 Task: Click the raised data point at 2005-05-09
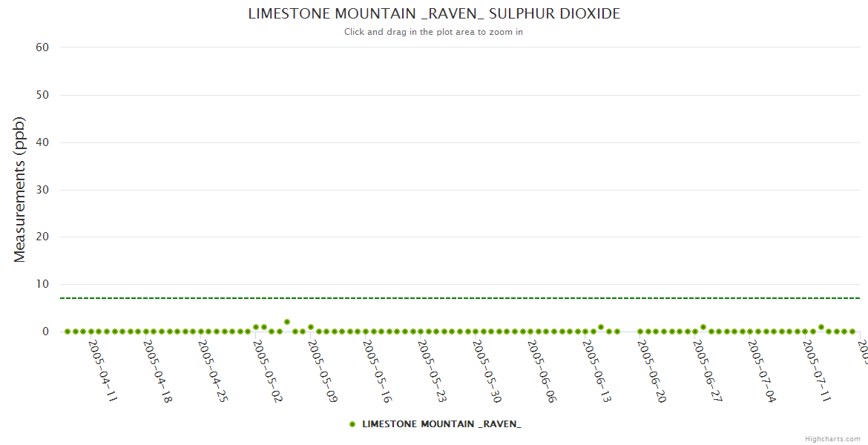[311, 327]
